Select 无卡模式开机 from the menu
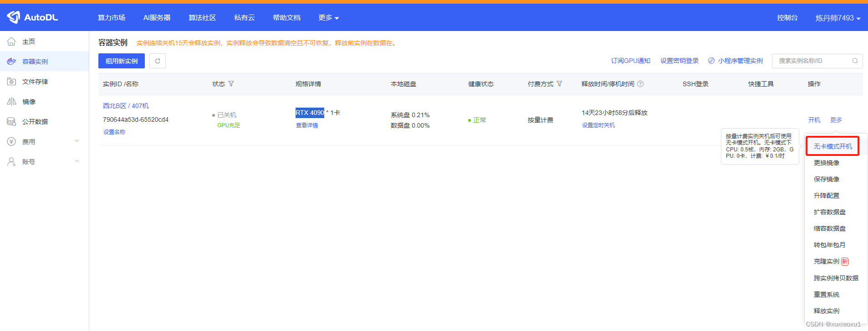Image resolution: width=868 pixels, height=331 pixels. 833,146
